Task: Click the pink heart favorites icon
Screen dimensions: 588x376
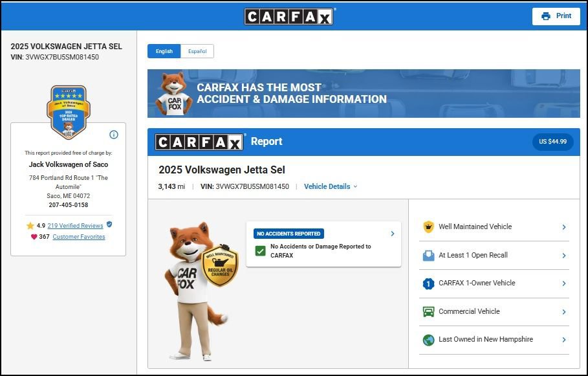Action: pyautogui.click(x=34, y=237)
